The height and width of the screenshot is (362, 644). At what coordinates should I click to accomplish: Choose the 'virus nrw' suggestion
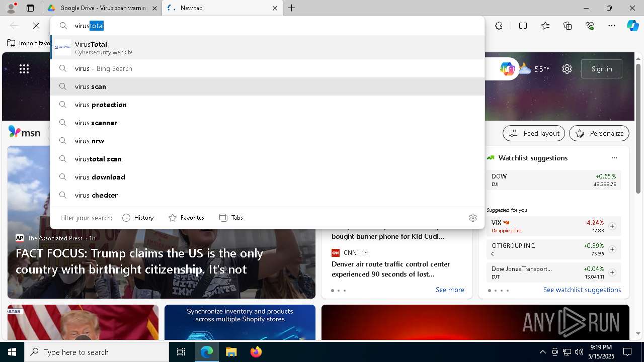(x=267, y=141)
